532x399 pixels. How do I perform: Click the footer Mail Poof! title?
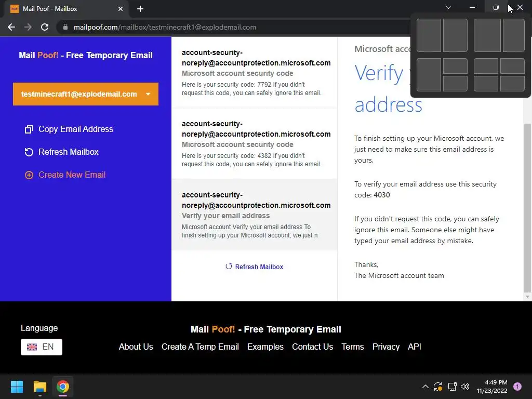point(265,329)
